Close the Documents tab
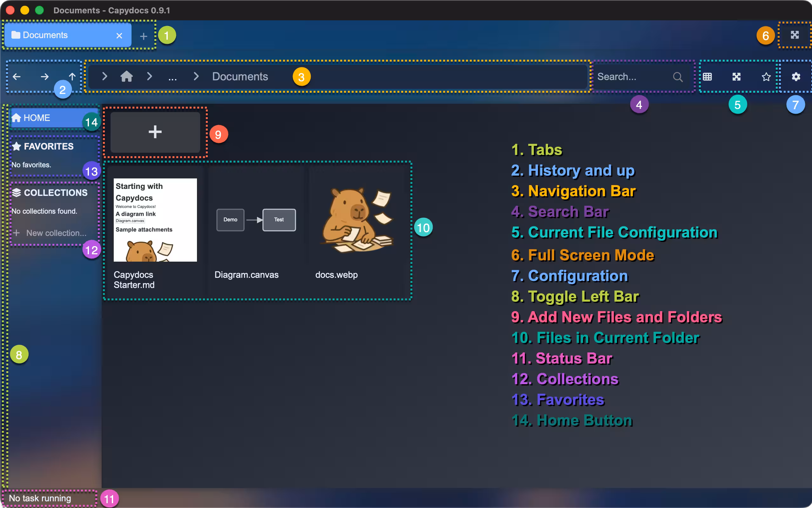 [x=119, y=36]
